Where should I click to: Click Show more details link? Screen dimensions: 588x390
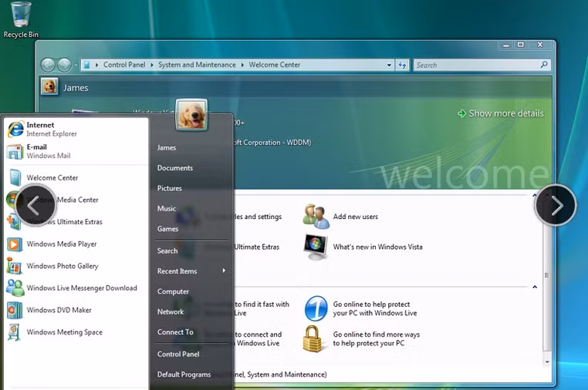(x=506, y=113)
